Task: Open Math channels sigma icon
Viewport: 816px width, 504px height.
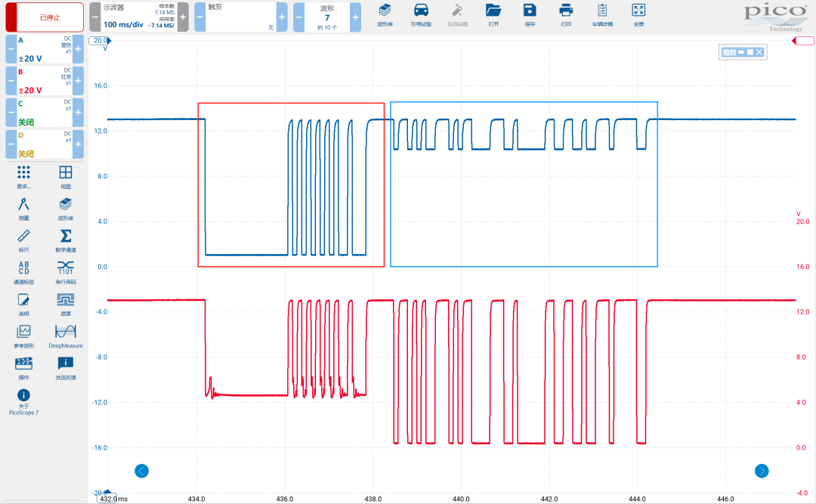Action: pyautogui.click(x=66, y=240)
